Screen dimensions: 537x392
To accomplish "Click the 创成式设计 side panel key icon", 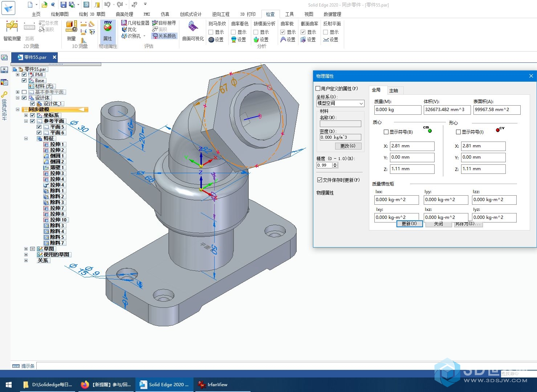I will coord(4,95).
